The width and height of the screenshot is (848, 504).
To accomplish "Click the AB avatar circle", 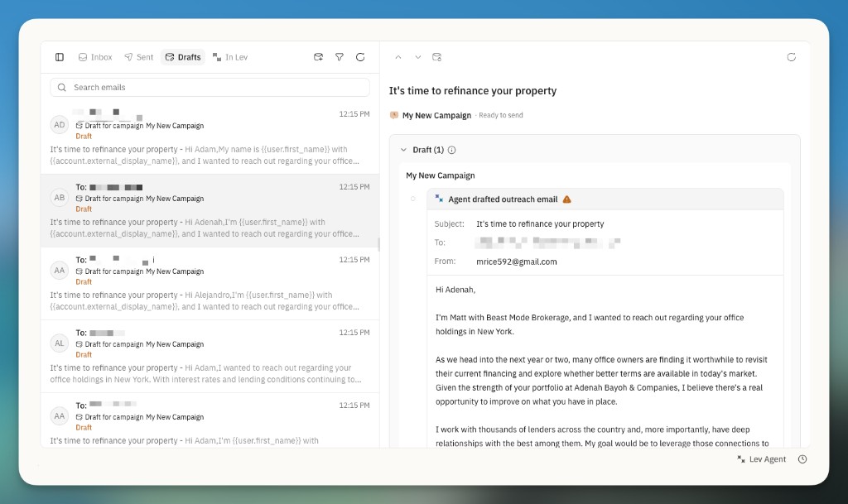I will tap(60, 198).
